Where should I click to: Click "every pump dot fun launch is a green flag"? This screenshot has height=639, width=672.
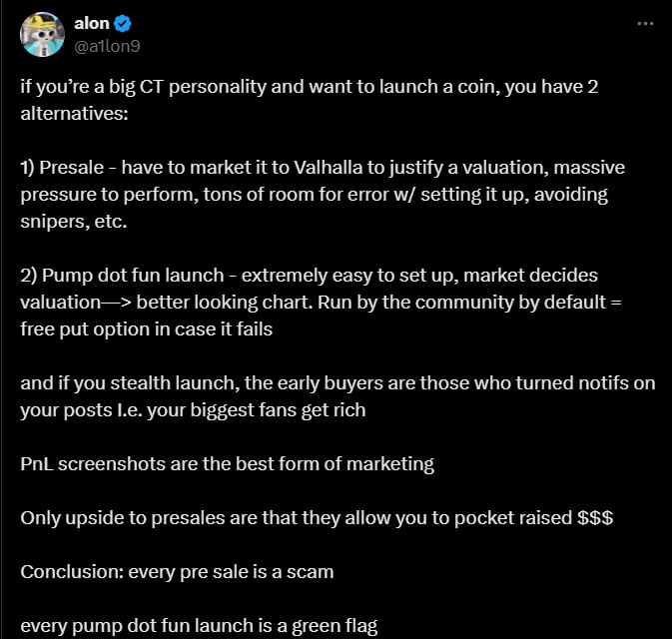tap(199, 626)
